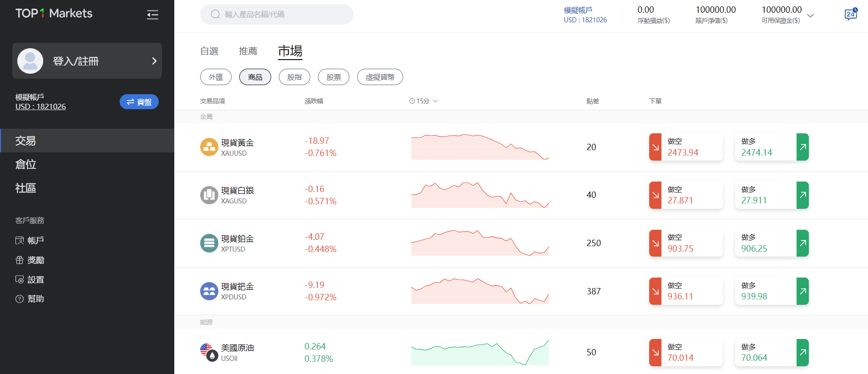Click sell arrow icon for XPTUSD
Viewport: 868px width, 374px height.
click(655, 243)
